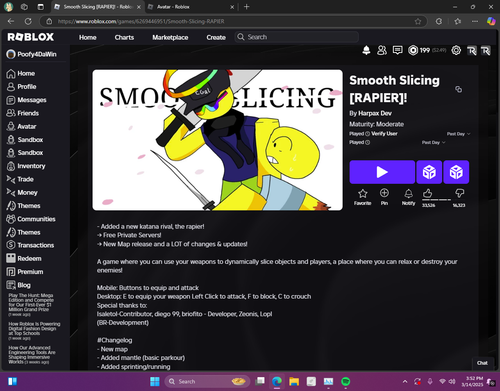This screenshot has width=500, height=391.
Task: Open the Windows Start menu
Action: tap(155, 381)
